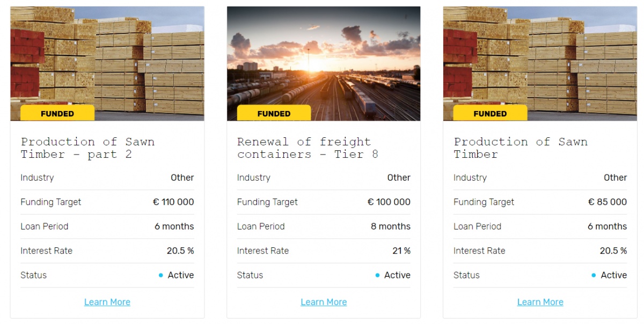Click FUNDED badge on the €85 000 timber card
The height and width of the screenshot is (324, 644).
tap(490, 113)
